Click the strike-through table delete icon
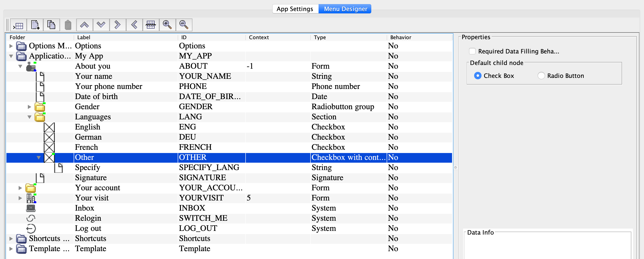This screenshot has height=259, width=644. pyautogui.click(x=151, y=25)
